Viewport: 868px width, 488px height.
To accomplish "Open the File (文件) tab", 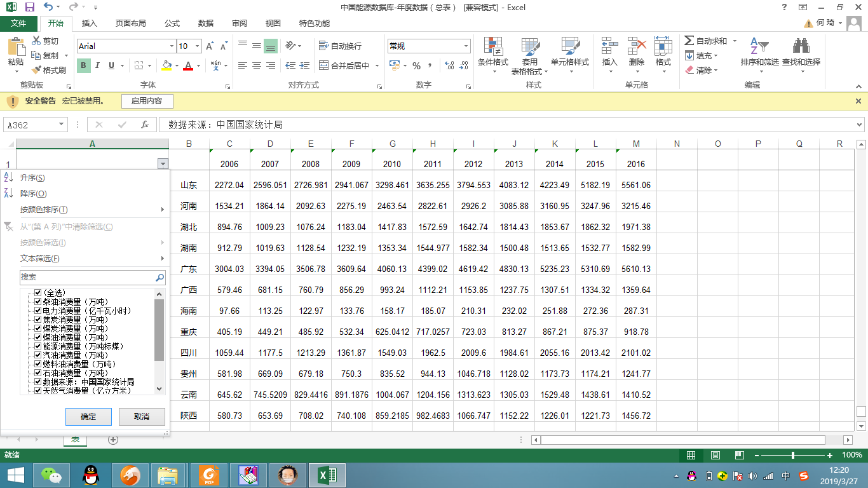I will click(x=18, y=24).
